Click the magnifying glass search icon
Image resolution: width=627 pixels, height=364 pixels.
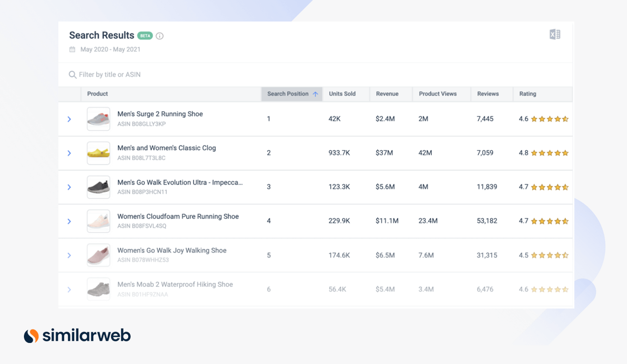tap(72, 75)
